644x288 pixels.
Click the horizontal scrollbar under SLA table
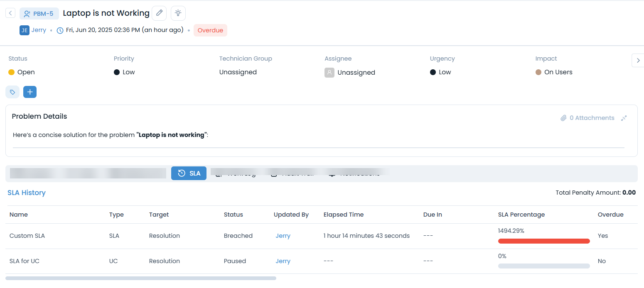click(x=141, y=278)
